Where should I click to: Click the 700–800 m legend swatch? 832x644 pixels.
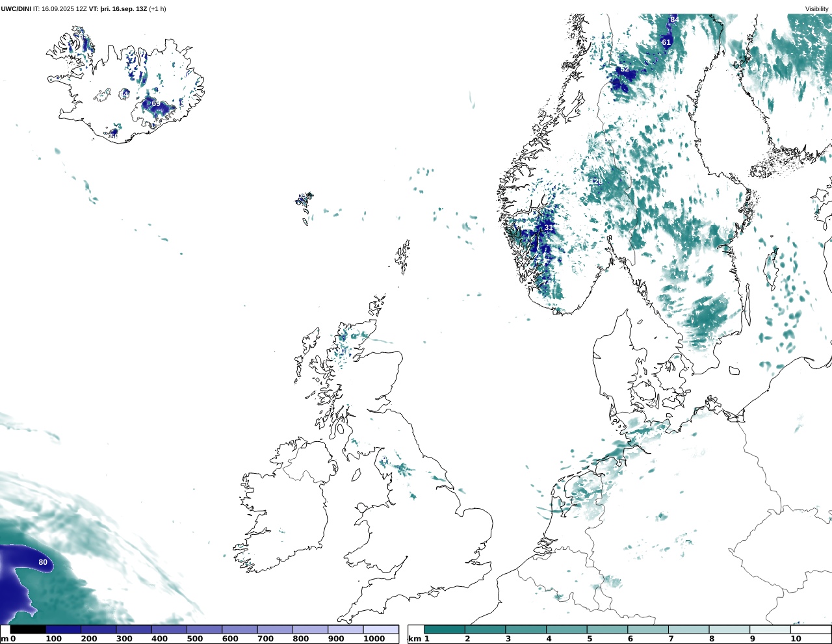pyautogui.click(x=274, y=629)
